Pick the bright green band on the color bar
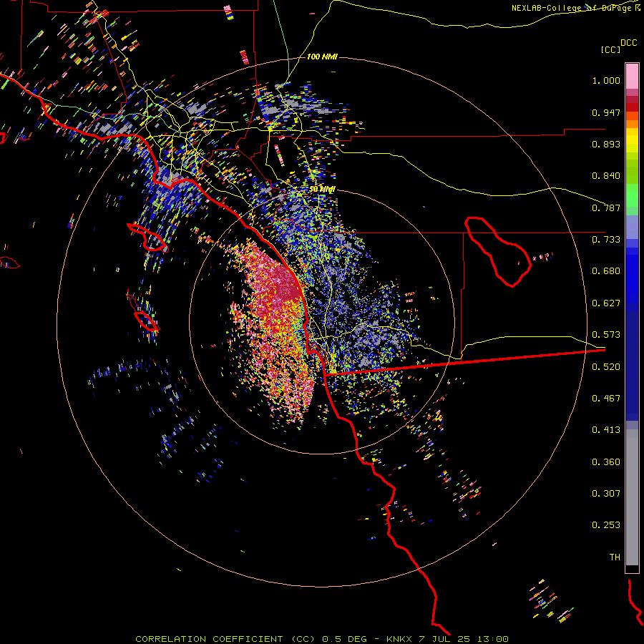Image resolution: width=644 pixels, height=644 pixels. [x=632, y=195]
